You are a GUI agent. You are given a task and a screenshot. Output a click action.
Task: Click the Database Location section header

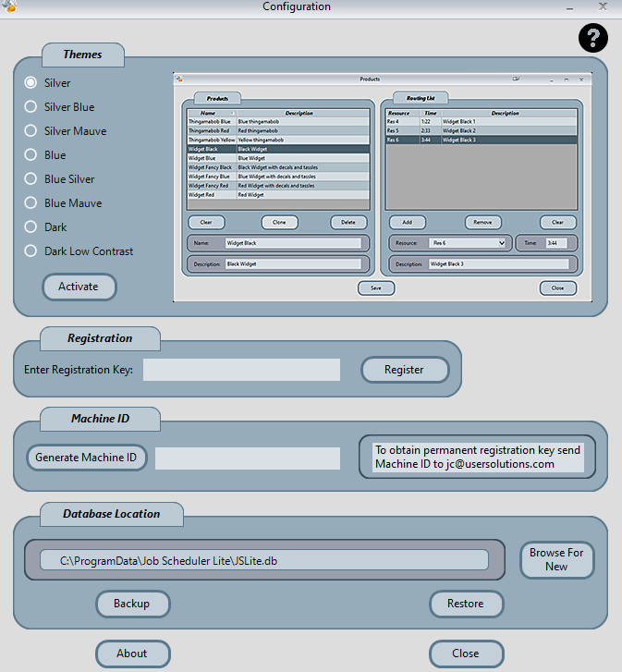pos(112,514)
